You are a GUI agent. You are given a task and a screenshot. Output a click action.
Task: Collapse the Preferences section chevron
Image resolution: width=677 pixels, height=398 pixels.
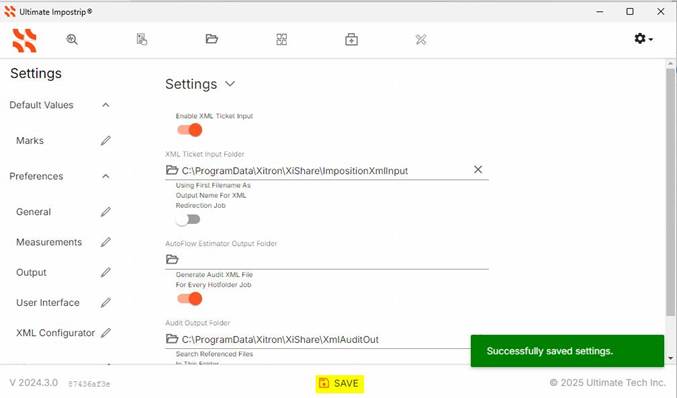106,176
